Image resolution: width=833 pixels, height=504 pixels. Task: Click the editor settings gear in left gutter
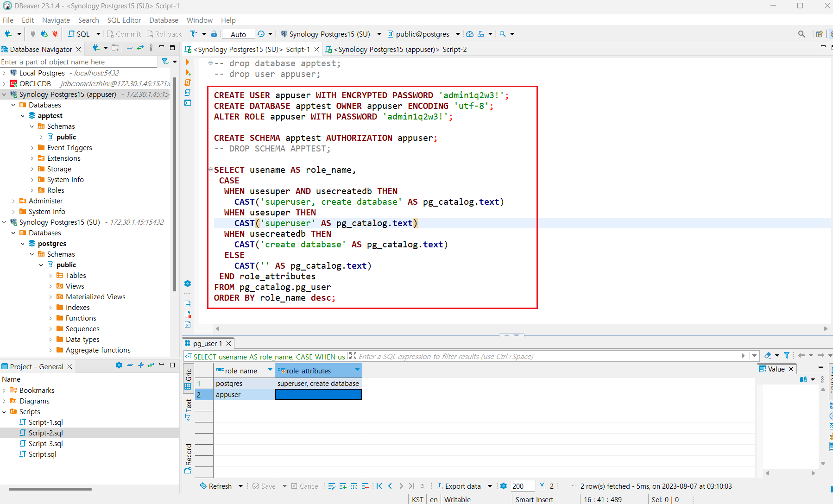[188, 283]
